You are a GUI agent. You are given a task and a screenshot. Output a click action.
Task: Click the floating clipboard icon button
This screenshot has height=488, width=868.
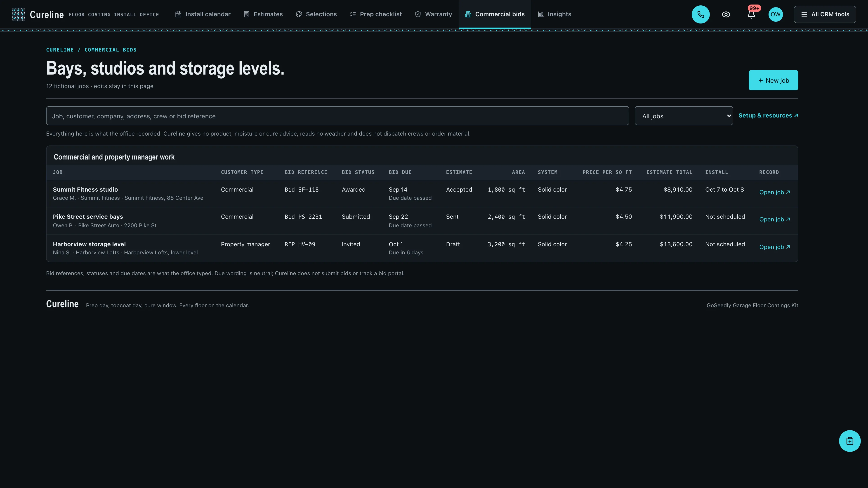click(x=849, y=441)
